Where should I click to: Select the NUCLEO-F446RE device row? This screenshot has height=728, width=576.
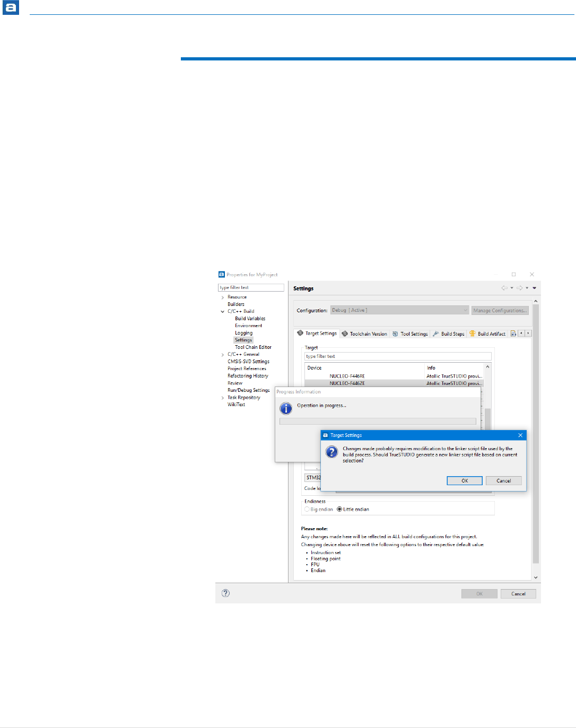tap(394, 376)
